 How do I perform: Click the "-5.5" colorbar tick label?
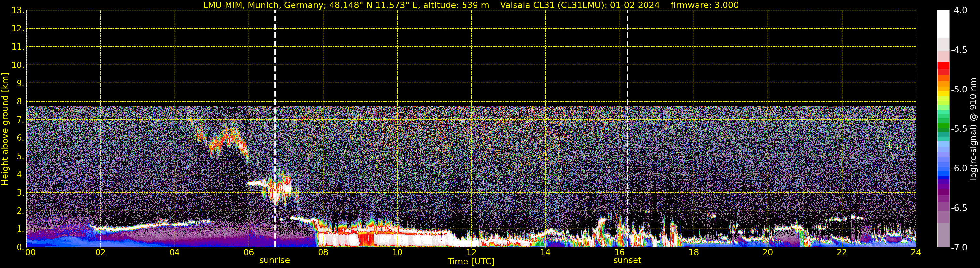(x=959, y=129)
